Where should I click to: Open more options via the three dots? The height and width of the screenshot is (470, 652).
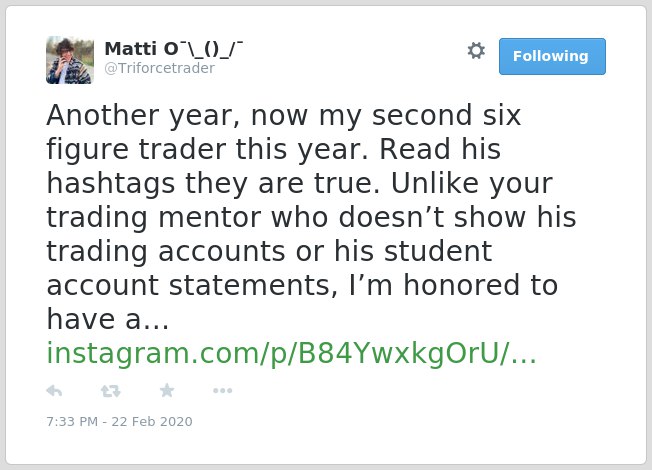(x=222, y=391)
